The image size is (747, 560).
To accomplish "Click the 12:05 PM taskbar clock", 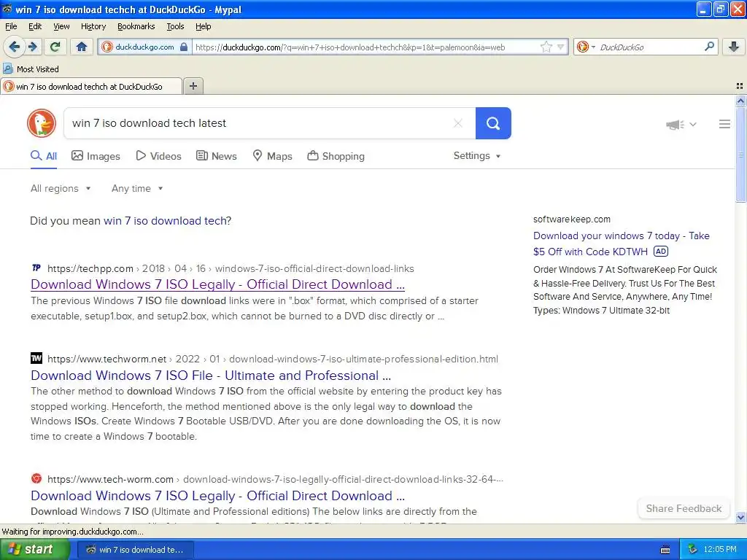I will [x=720, y=550].
